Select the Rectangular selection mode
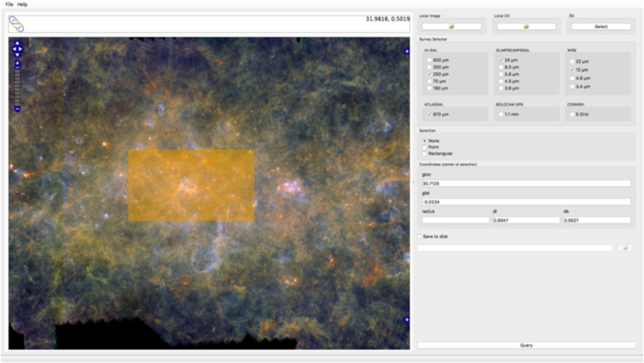 [424, 154]
